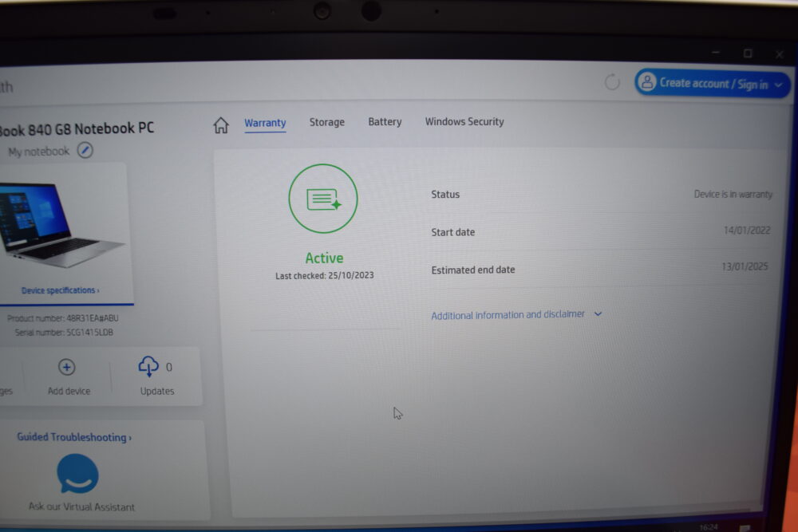
Task: Open the Guided Troubleshooting link
Action: [x=73, y=437]
